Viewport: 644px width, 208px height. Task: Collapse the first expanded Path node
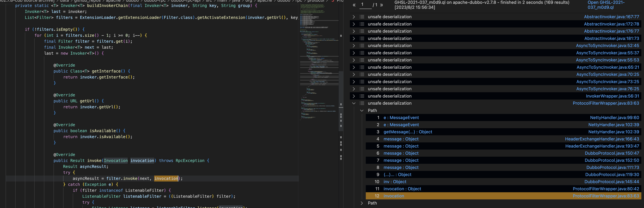click(362, 111)
